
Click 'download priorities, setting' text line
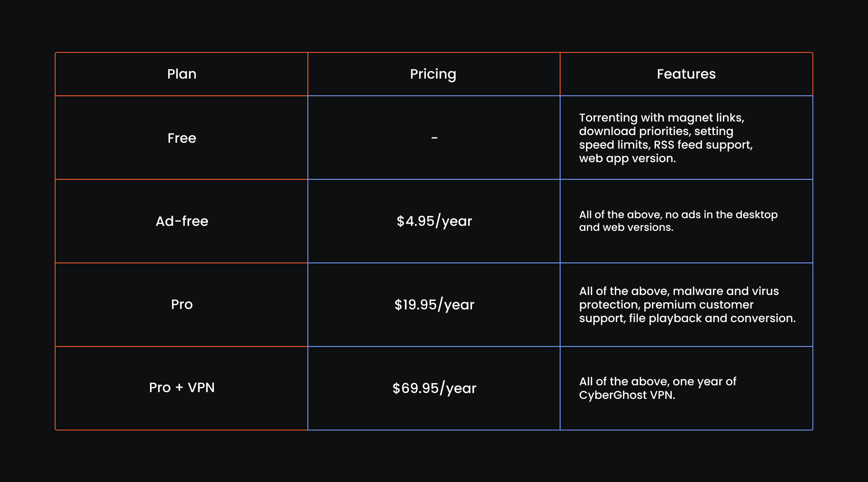(656, 131)
